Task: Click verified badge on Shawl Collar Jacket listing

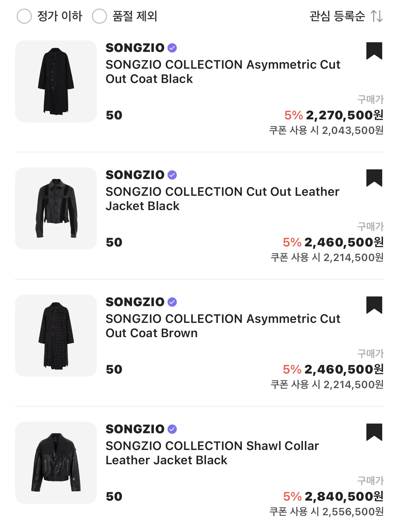Action: 172,429
